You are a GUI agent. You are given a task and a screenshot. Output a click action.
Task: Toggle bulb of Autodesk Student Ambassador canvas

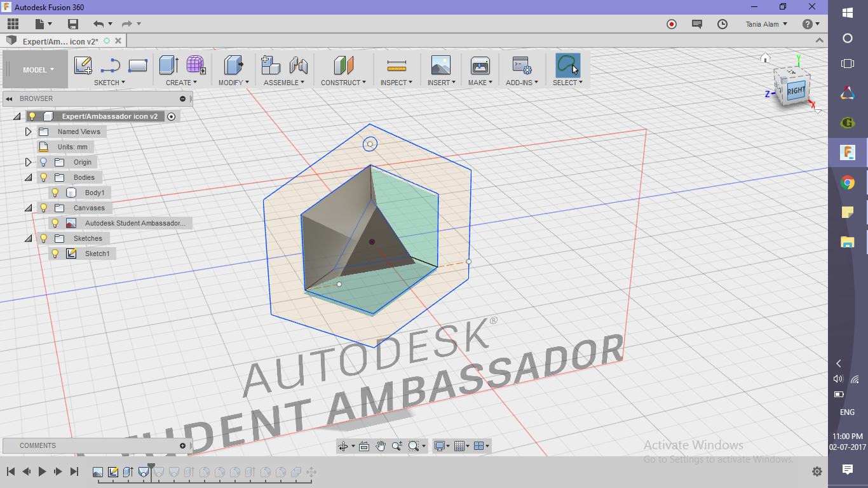click(x=55, y=223)
